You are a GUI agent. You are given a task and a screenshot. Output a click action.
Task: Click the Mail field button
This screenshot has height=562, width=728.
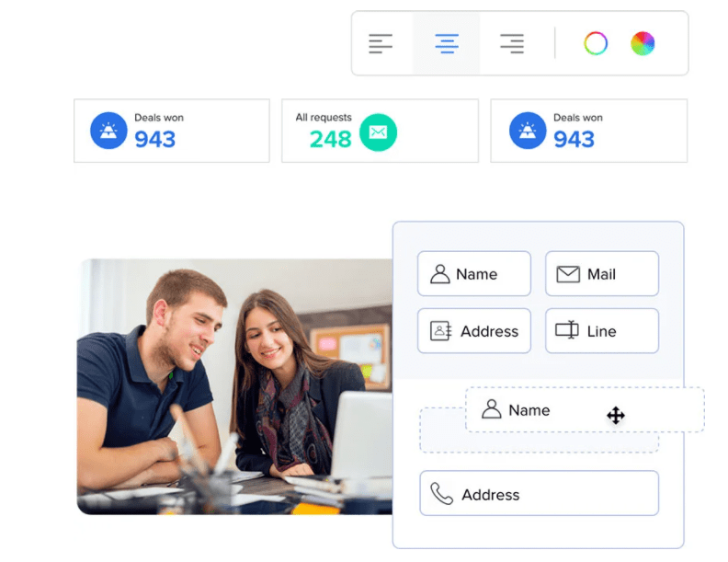(602, 273)
